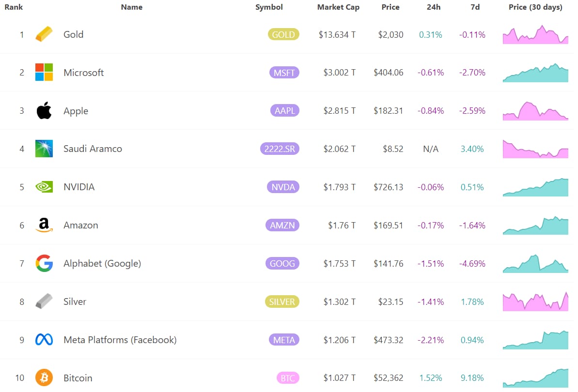Open Gold's 30-day price sparkline

(x=535, y=34)
